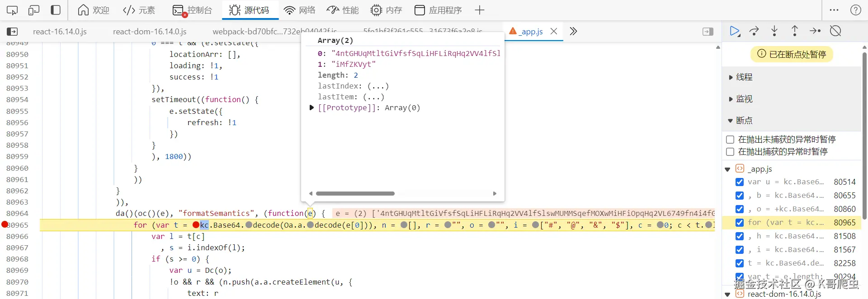Click line number 80966 in gutter
868x299 pixels.
click(x=17, y=236)
